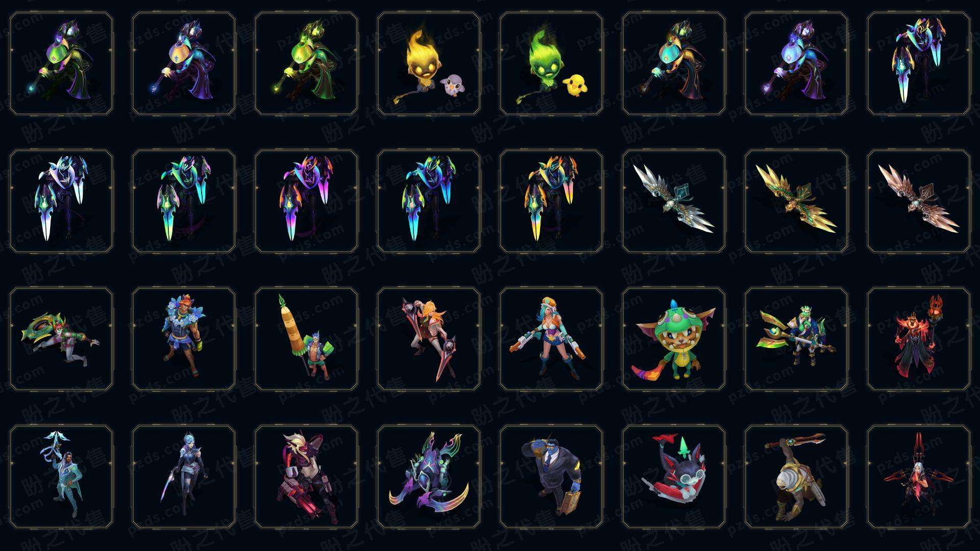The width and height of the screenshot is (980, 551).
Task: Select the suited gorilla with briefcase
Action: tap(551, 477)
